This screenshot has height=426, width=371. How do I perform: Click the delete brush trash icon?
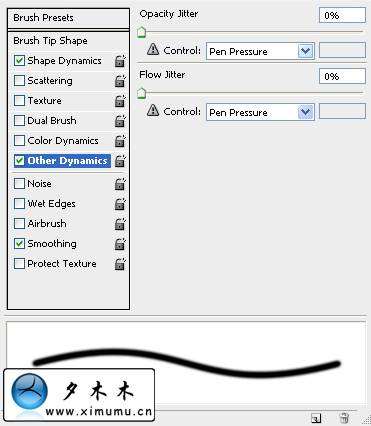(x=344, y=418)
